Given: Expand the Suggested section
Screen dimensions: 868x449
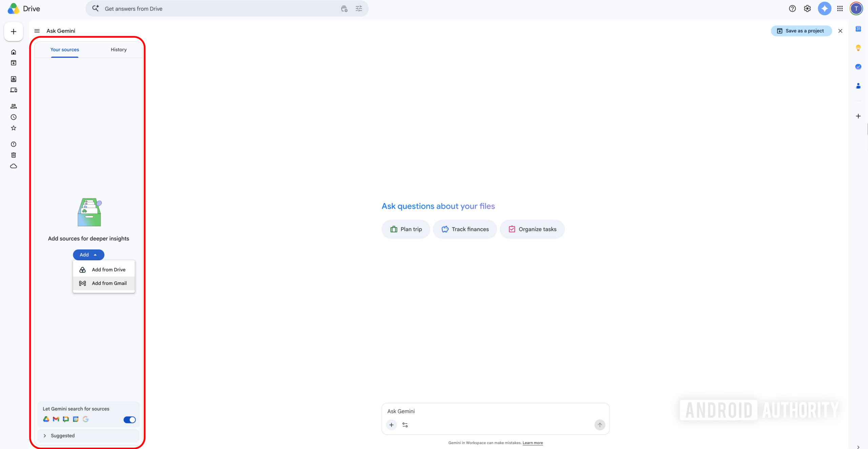Looking at the screenshot, I should point(88,436).
